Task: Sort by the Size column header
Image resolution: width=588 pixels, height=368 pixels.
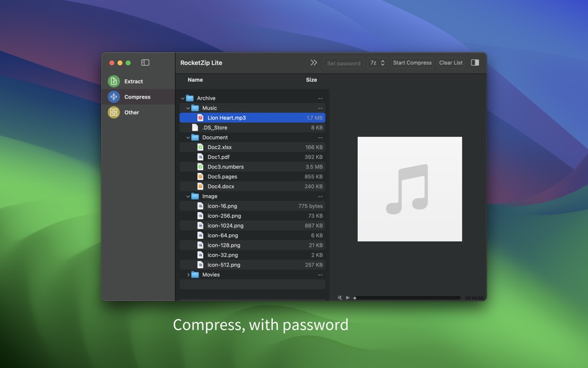Action: pyautogui.click(x=311, y=79)
